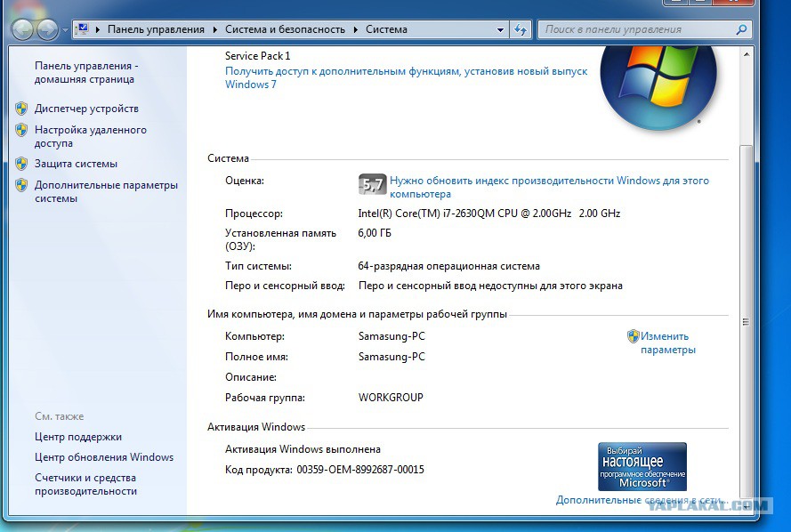
Task: Open Защита системы settings link
Action: tap(76, 164)
